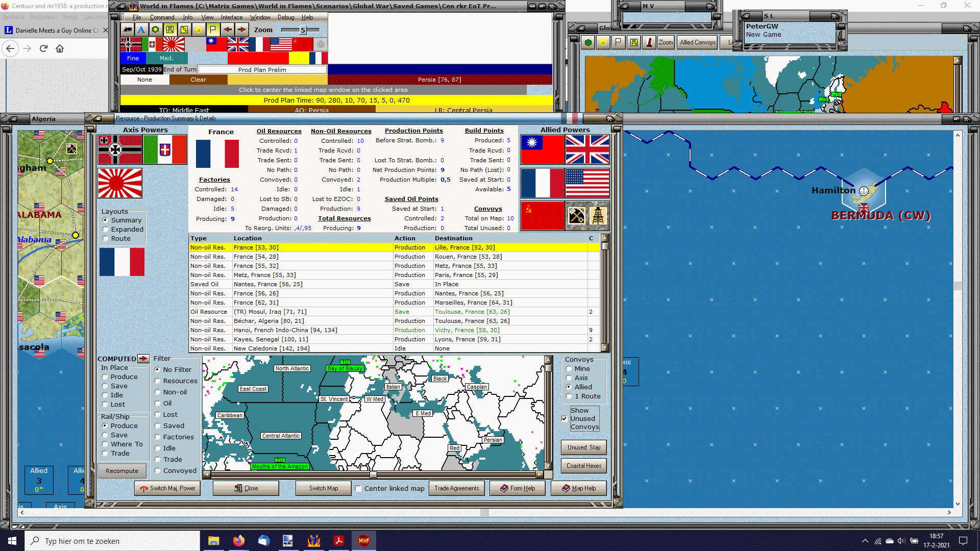Viewport: 980px width, 551px height.
Task: Click the Switch Maj. Power button
Action: tap(167, 488)
